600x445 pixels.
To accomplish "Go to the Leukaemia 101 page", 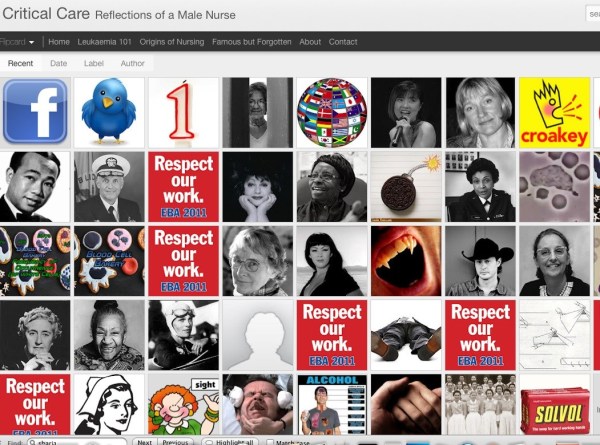I will tap(103, 42).
